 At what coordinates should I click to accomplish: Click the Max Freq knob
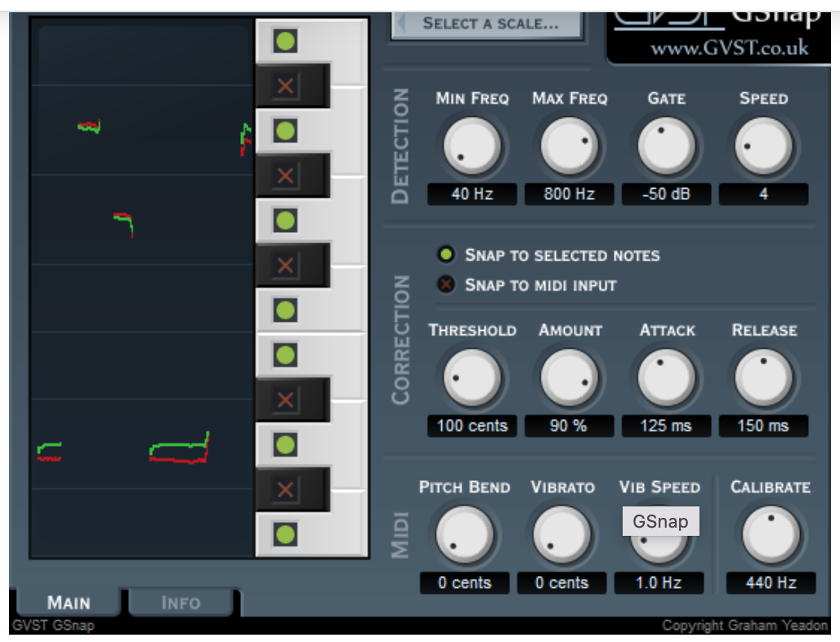569,145
